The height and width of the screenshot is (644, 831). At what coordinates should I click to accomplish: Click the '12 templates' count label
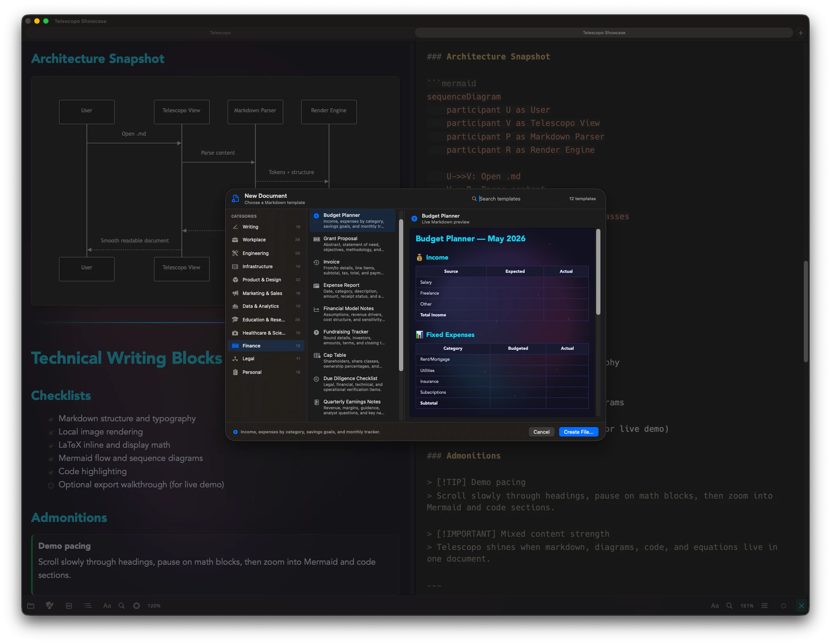(582, 199)
